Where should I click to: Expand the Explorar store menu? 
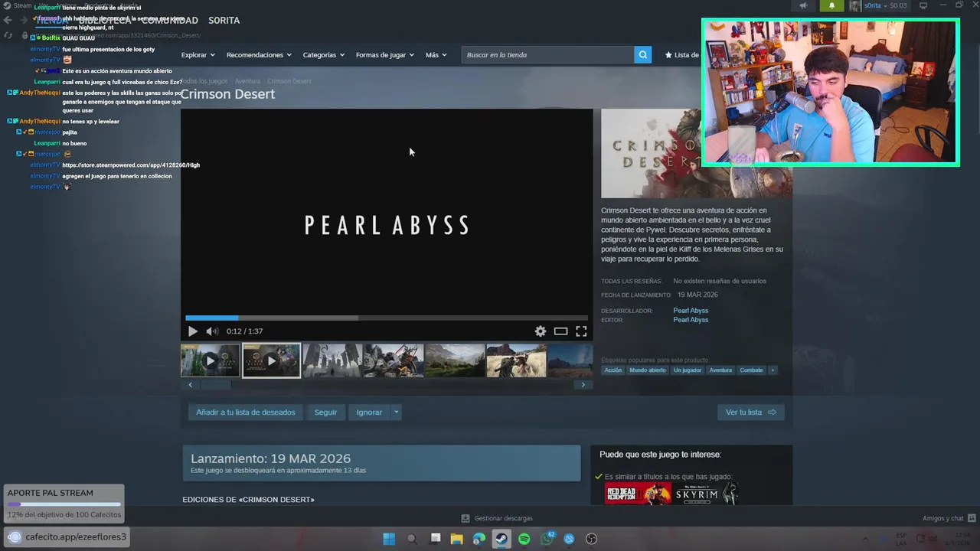(x=198, y=55)
